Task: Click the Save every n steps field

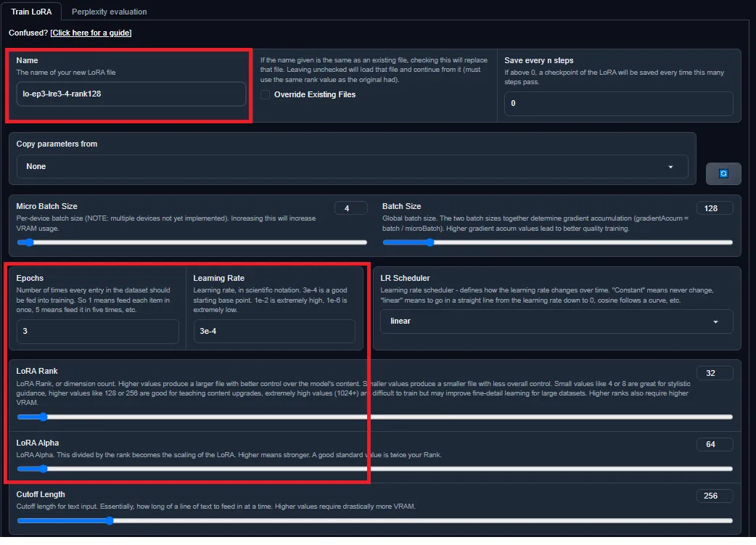Action: coord(619,103)
